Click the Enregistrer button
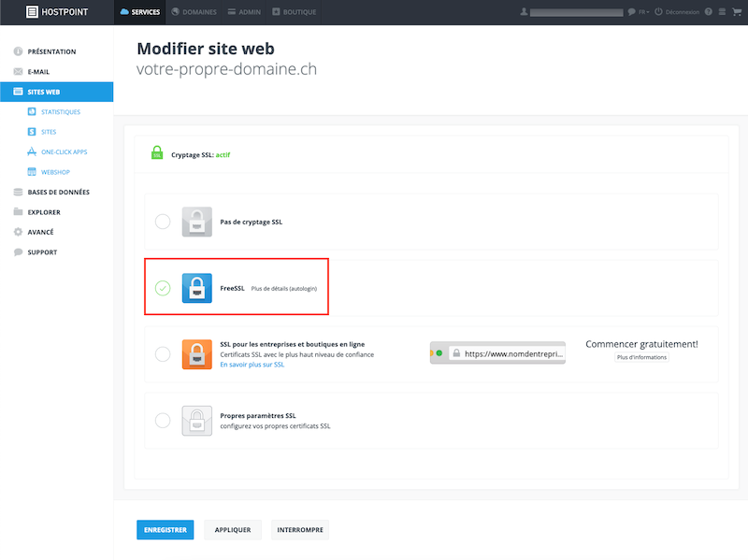Image resolution: width=748 pixels, height=560 pixels. click(x=165, y=530)
